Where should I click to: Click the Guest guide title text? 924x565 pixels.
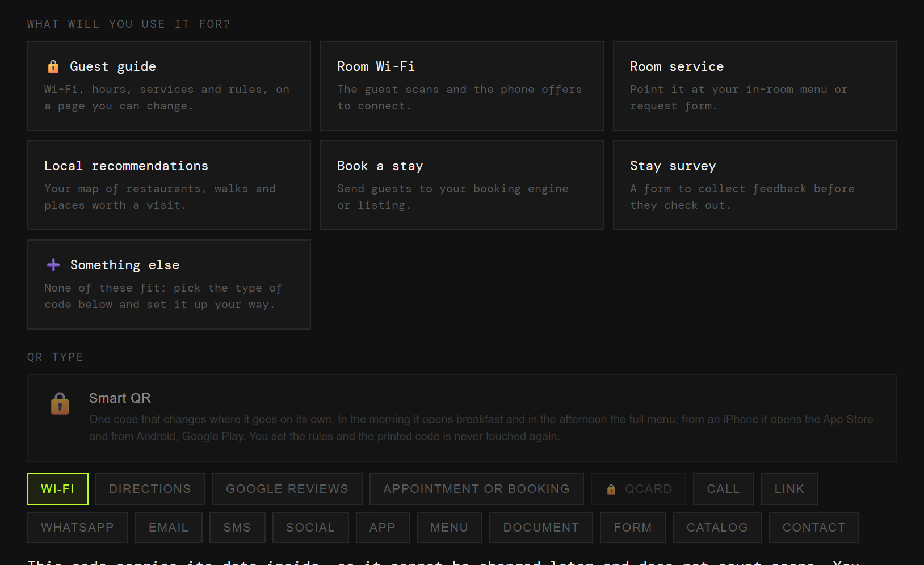tap(113, 66)
